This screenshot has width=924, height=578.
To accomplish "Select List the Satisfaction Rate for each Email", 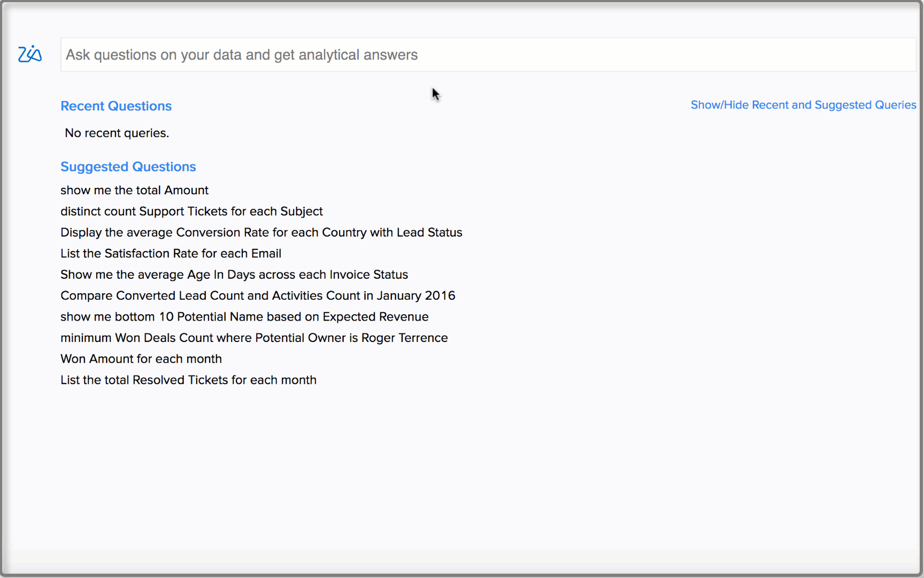I will [x=171, y=253].
